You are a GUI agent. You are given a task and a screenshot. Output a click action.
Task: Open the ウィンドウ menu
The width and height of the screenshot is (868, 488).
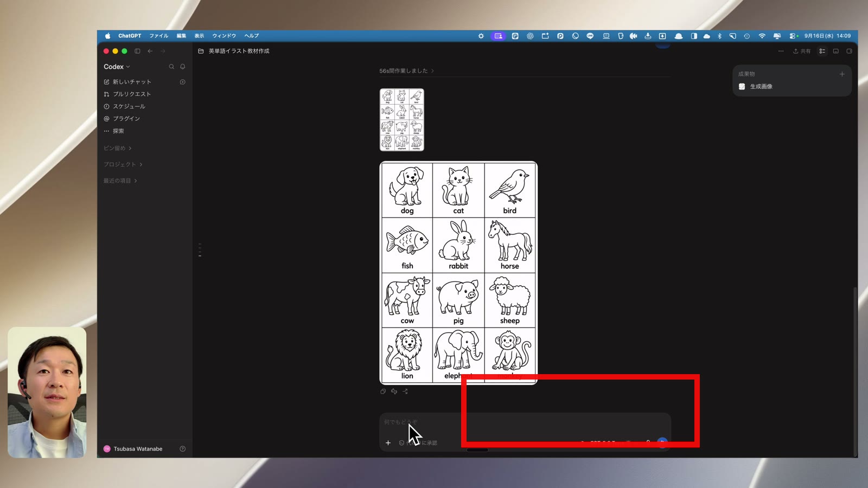(x=224, y=36)
